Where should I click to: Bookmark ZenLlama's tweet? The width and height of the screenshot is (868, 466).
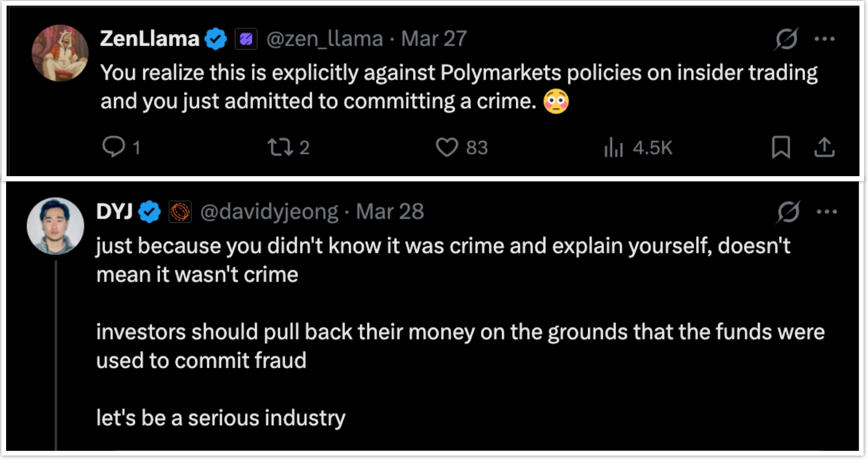coord(781,147)
